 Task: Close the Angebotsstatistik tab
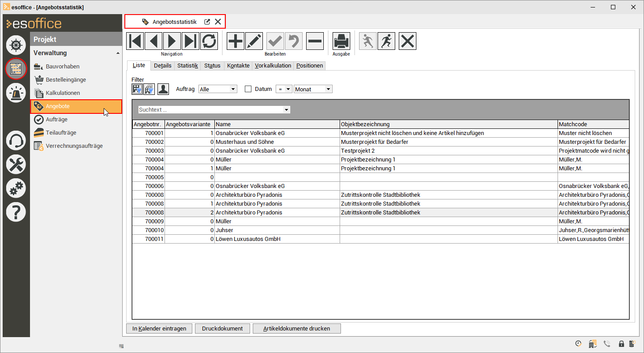[218, 22]
